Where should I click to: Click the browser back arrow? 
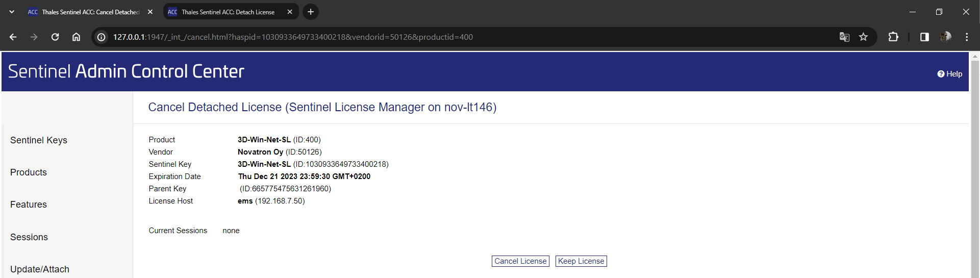(x=13, y=37)
